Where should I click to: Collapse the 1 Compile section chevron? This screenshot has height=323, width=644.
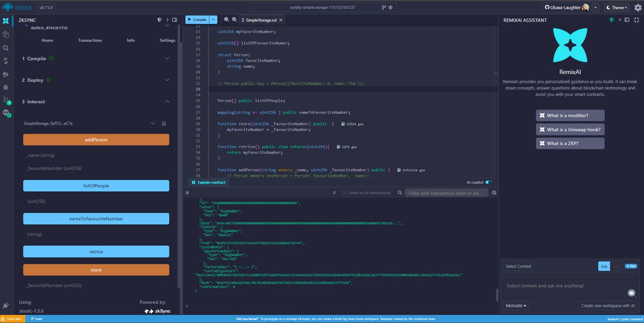[167, 58]
